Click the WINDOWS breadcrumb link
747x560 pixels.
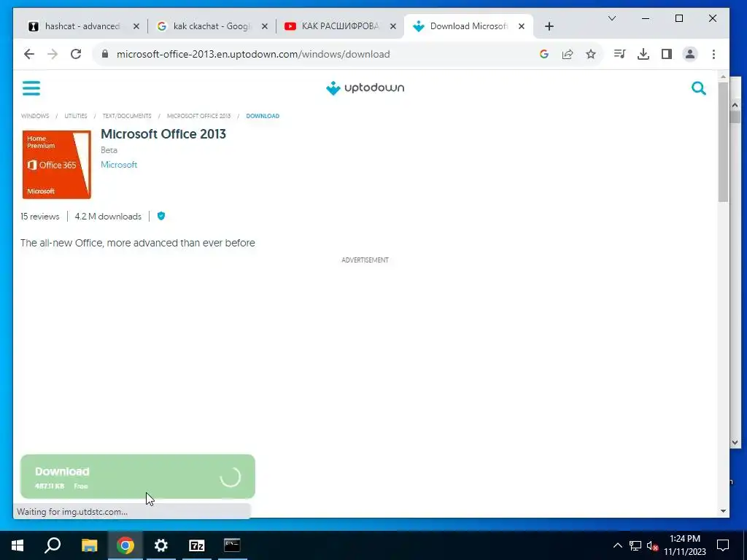(35, 116)
